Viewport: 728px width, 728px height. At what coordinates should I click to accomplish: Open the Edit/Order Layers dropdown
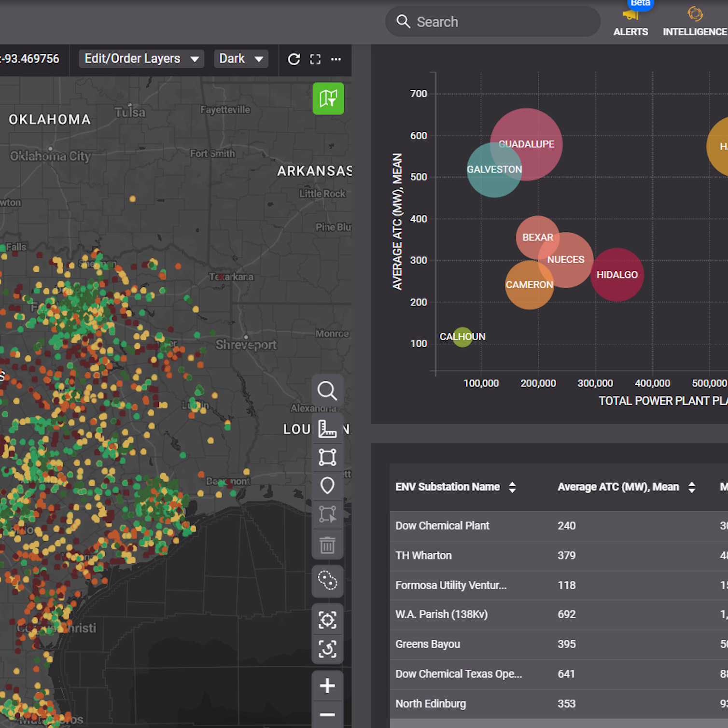pyautogui.click(x=141, y=58)
